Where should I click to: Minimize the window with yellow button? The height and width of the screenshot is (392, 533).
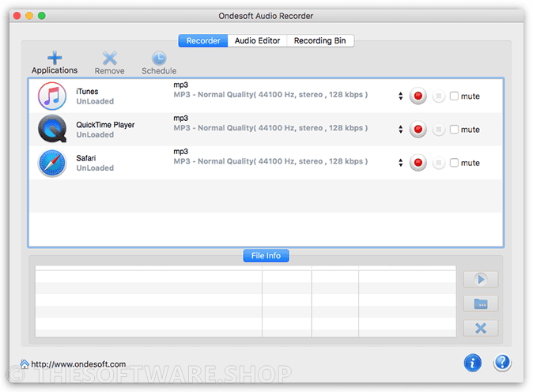29,16
